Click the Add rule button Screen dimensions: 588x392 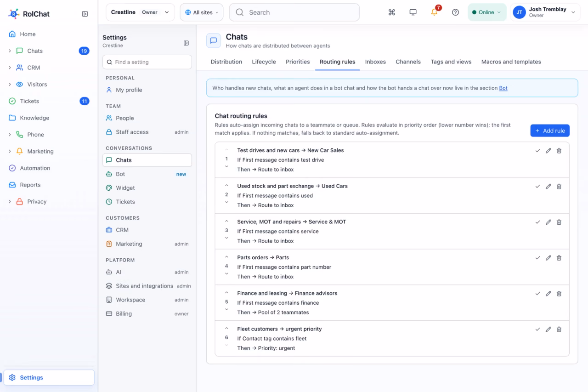click(x=550, y=131)
